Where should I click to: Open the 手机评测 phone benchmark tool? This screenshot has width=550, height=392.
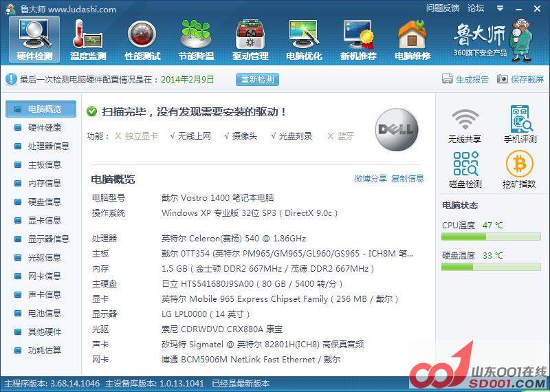(x=520, y=124)
